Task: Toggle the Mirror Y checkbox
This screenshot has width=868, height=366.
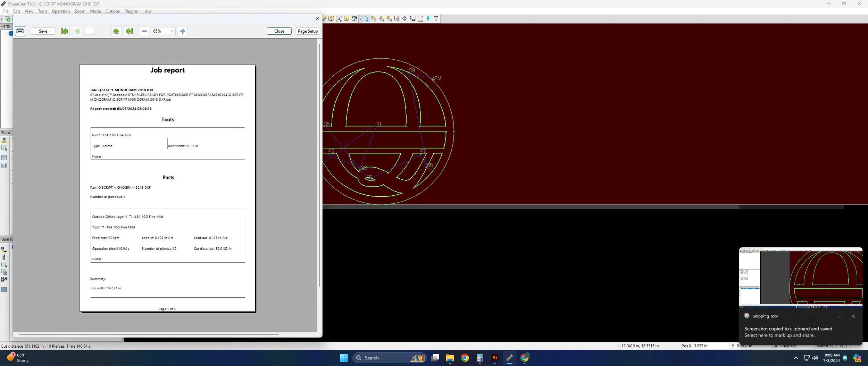Action: point(844,346)
